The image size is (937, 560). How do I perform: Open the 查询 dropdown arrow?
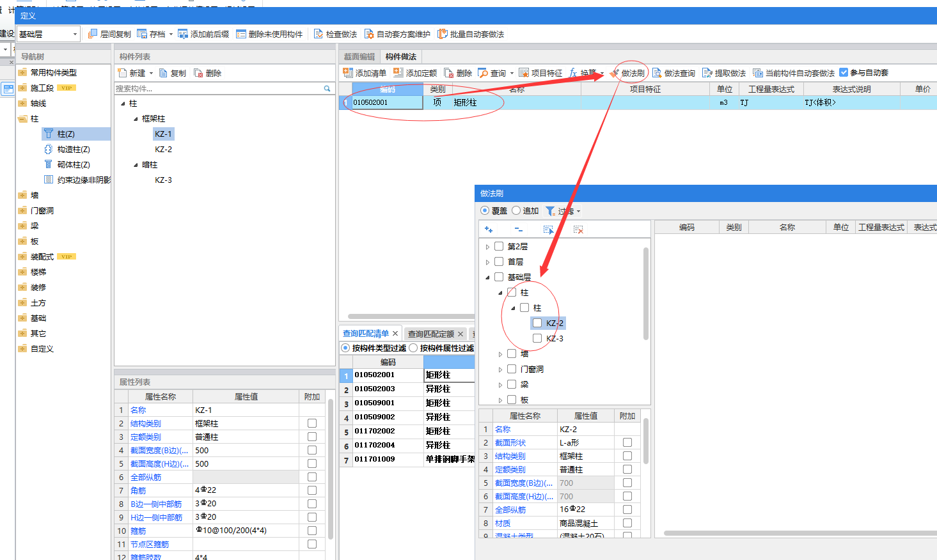pyautogui.click(x=512, y=74)
